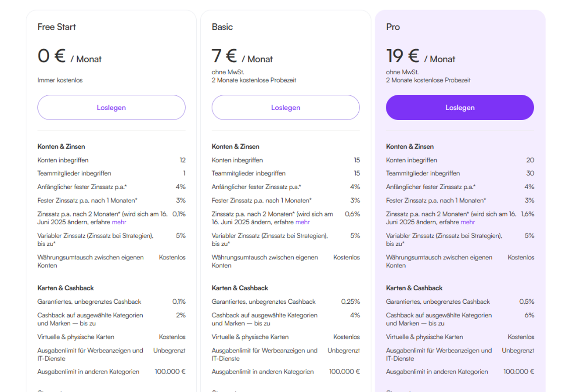Click 'Immer kostenlos' text under Free Start
562x392 pixels.
click(x=60, y=80)
